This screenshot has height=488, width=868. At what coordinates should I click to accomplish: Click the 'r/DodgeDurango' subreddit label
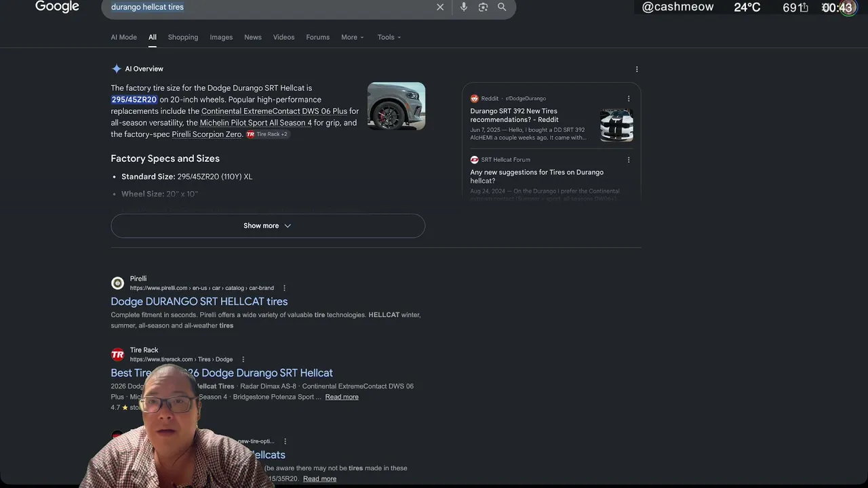coord(526,98)
